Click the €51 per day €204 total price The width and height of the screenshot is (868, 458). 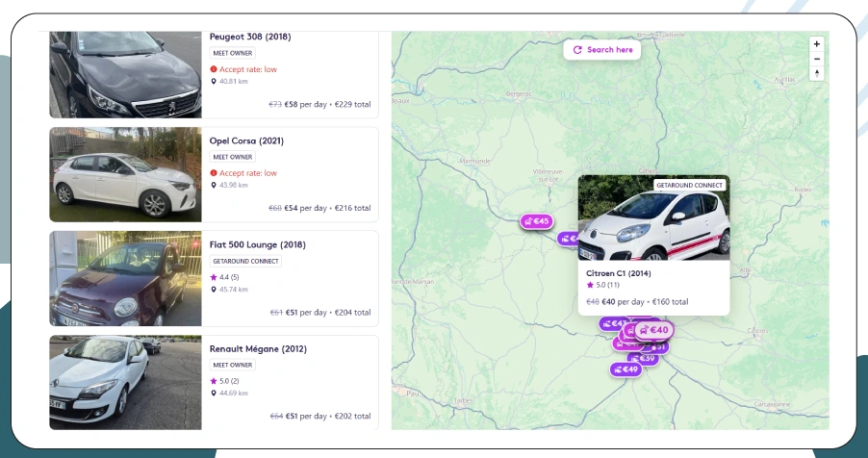pyautogui.click(x=320, y=313)
